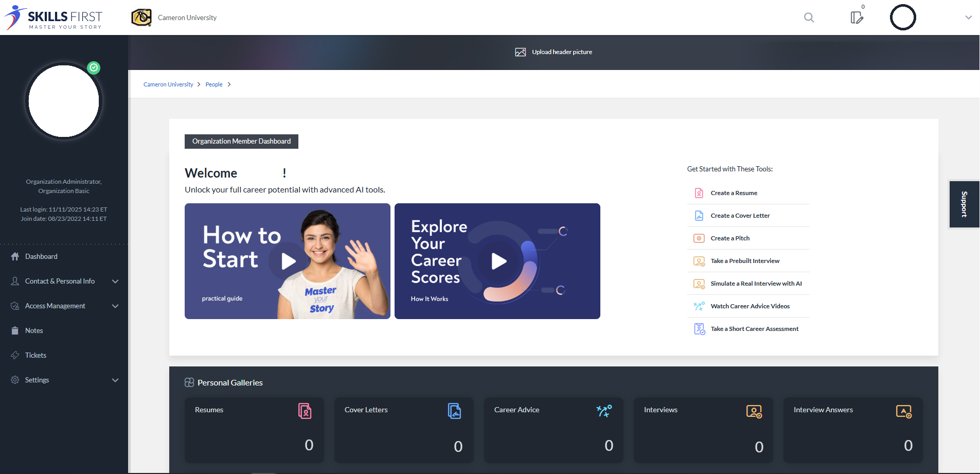The image size is (980, 474).
Task: Click the search magnifier icon in header
Action: (x=809, y=17)
